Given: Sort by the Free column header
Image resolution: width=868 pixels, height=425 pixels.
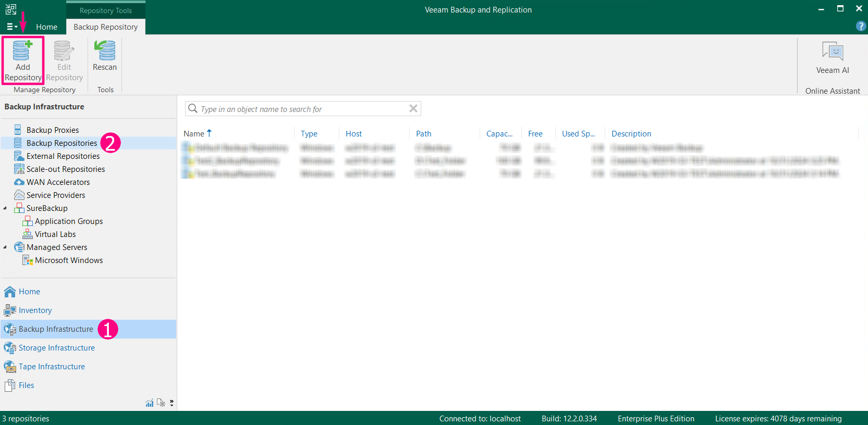Looking at the screenshot, I should coord(535,134).
